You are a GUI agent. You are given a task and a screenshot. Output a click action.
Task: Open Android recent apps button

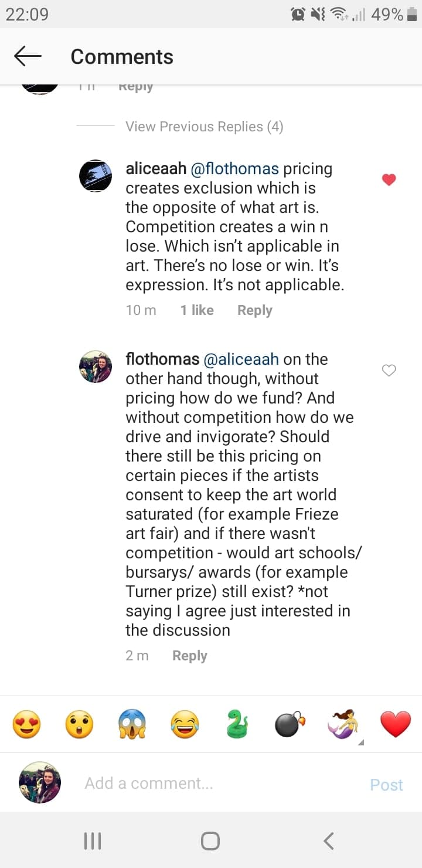tap(93, 841)
